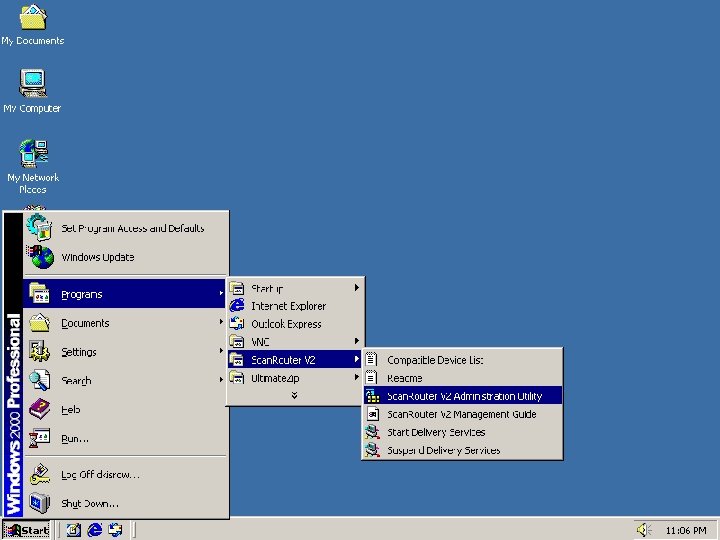Click the Start Delivery Services icon
Viewport: 720px width, 540px height.
(372, 432)
